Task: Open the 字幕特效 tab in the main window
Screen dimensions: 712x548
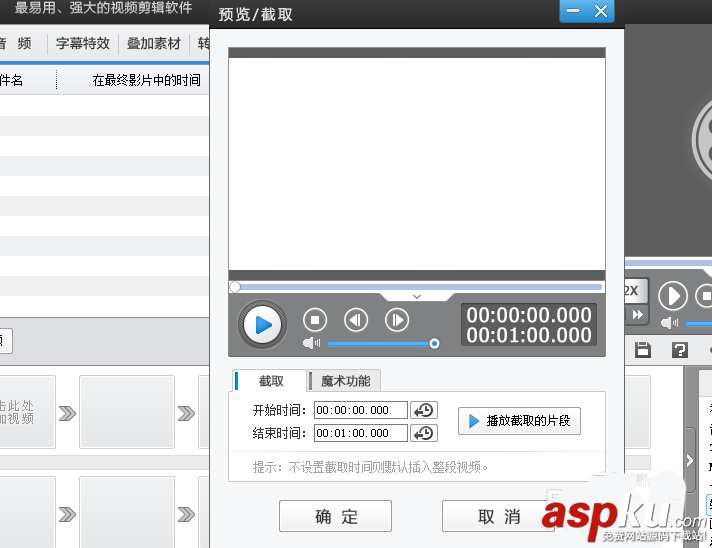Action: [83, 44]
